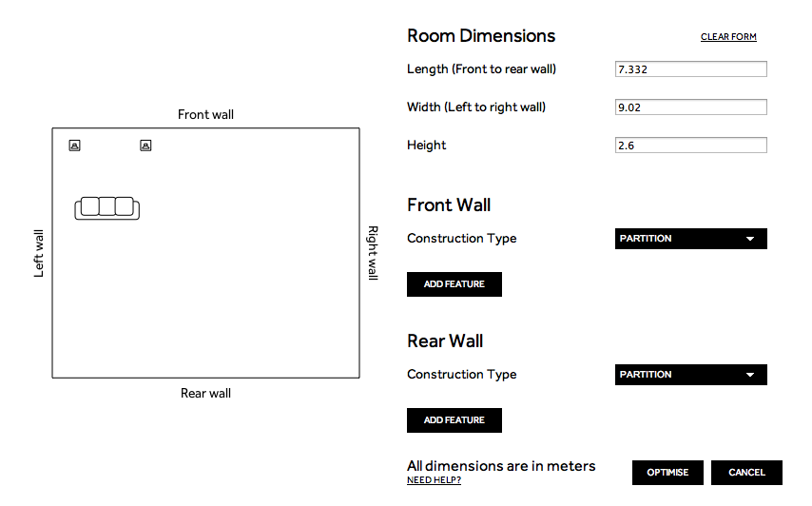Viewport: 812px width, 506px height.
Task: Add feature to the Front Wall
Action: [x=454, y=284]
